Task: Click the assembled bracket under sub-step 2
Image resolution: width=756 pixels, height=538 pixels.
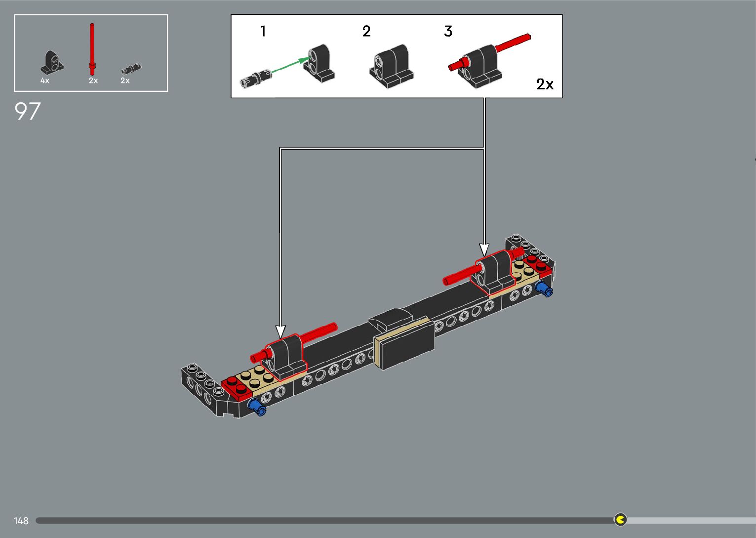Action: click(x=391, y=66)
